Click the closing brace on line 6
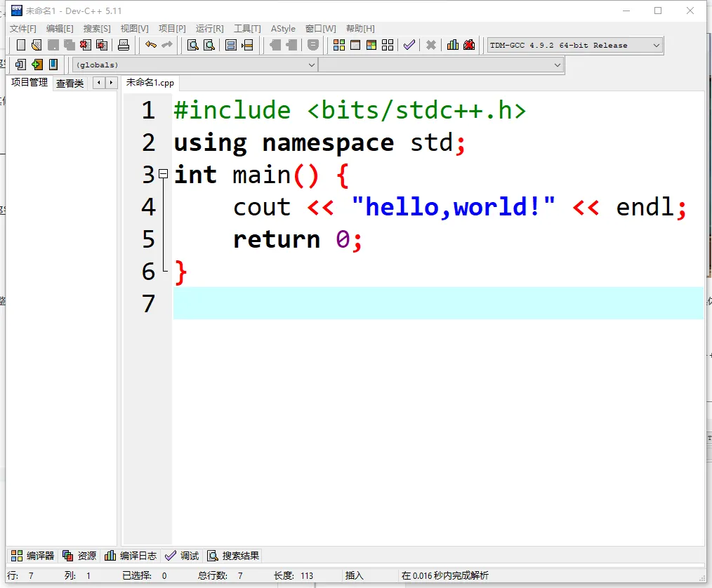The image size is (712, 588). [180, 272]
